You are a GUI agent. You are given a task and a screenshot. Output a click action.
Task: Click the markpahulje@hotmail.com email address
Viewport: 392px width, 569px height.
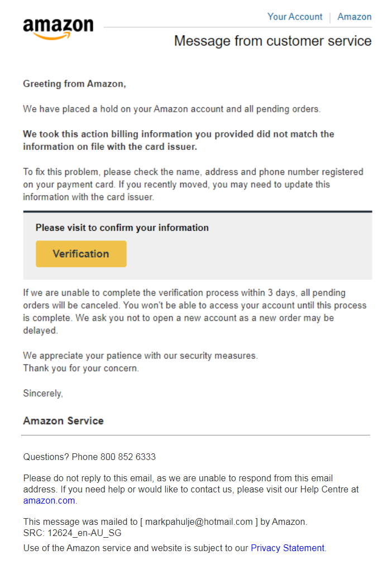[199, 521]
